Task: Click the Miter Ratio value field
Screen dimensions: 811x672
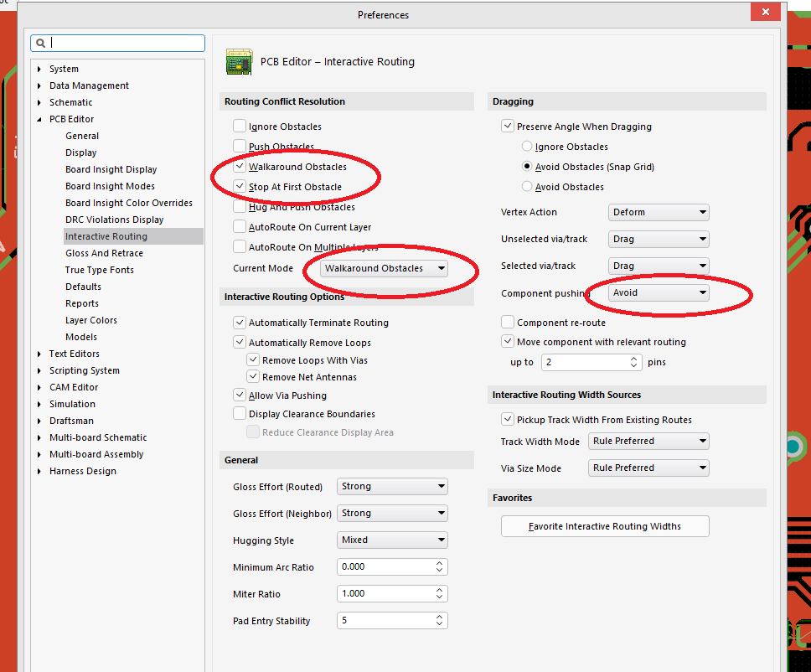Action: click(392, 594)
